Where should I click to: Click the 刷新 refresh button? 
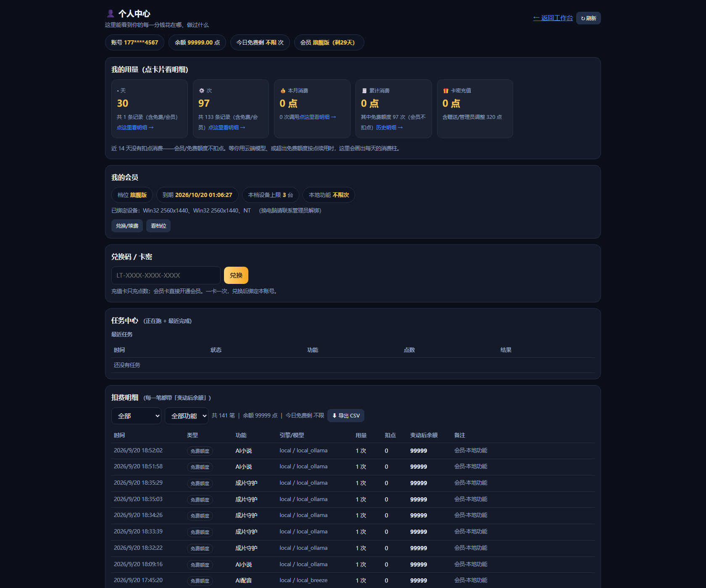[x=588, y=18]
